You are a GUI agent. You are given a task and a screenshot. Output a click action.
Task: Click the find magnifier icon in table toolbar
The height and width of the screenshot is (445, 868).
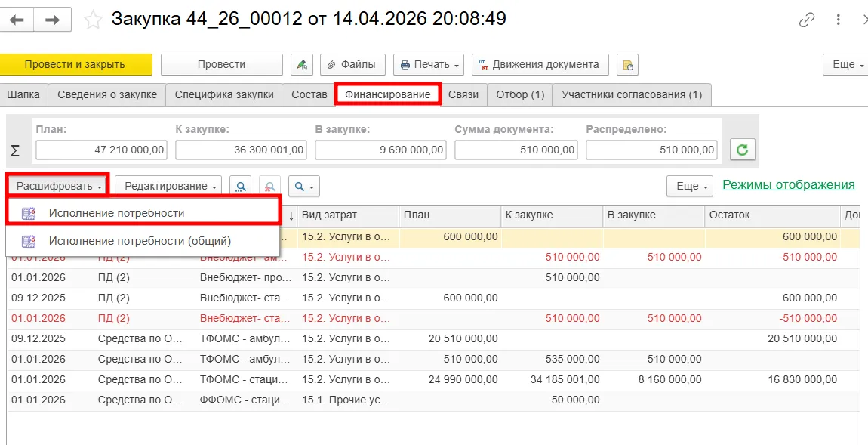(x=241, y=187)
